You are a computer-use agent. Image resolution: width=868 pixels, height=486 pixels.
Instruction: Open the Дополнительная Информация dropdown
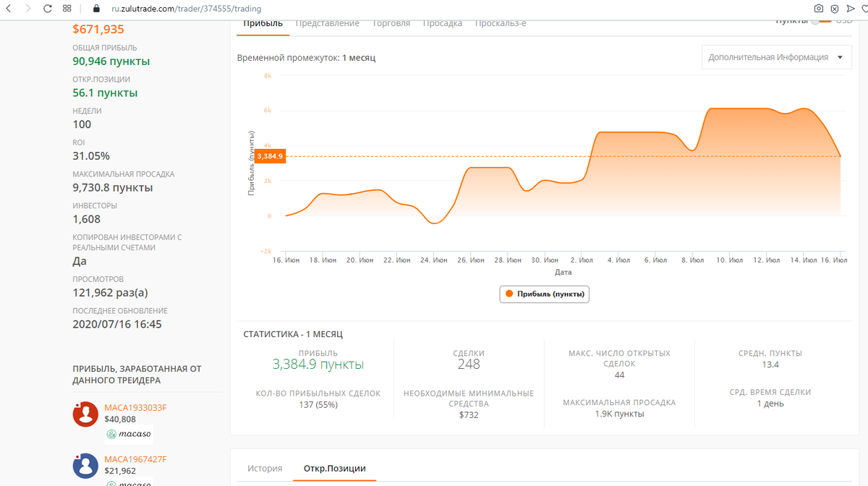pyautogui.click(x=776, y=57)
